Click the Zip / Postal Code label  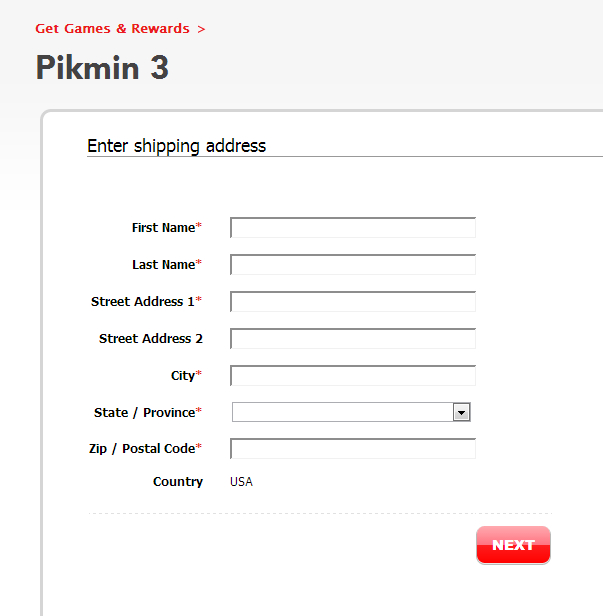coord(142,449)
